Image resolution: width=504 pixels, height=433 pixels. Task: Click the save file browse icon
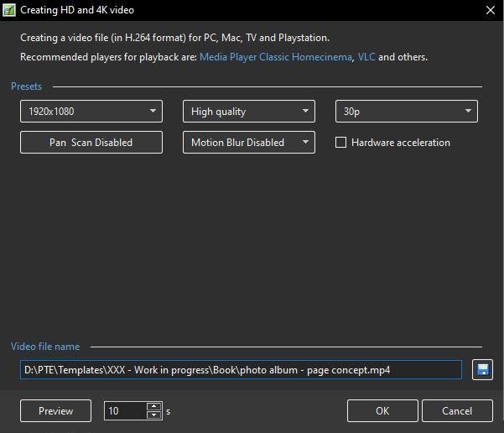click(482, 369)
